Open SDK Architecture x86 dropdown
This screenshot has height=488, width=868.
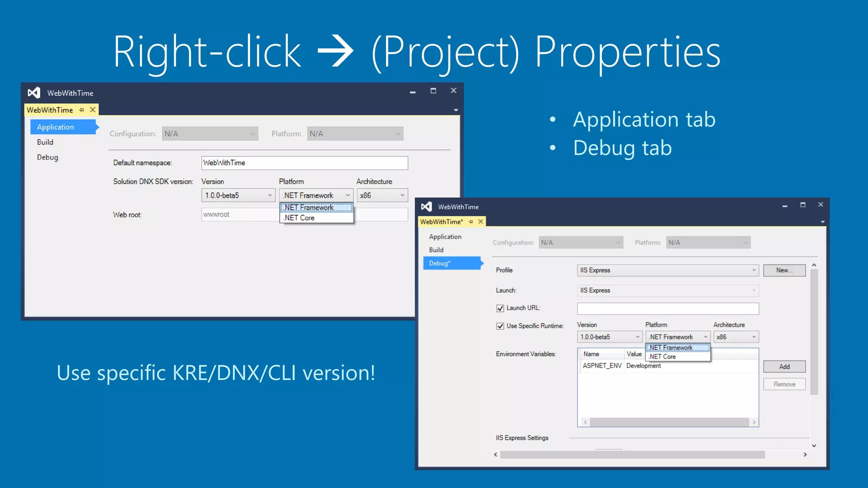pos(382,195)
